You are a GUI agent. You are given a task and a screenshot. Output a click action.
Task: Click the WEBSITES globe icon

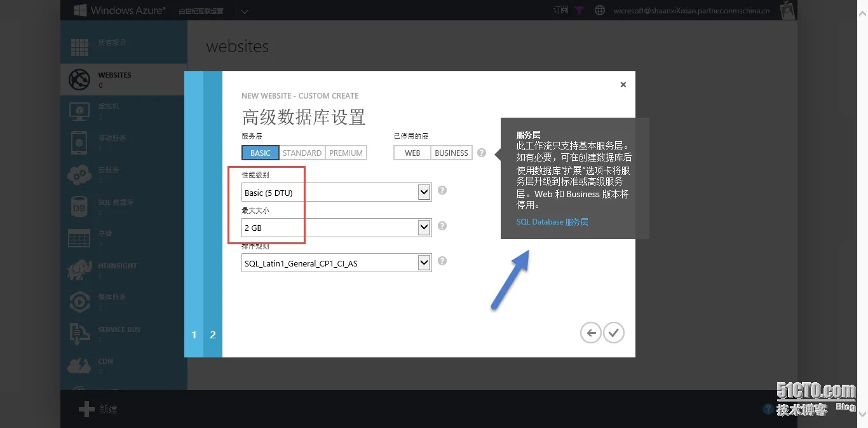click(79, 79)
